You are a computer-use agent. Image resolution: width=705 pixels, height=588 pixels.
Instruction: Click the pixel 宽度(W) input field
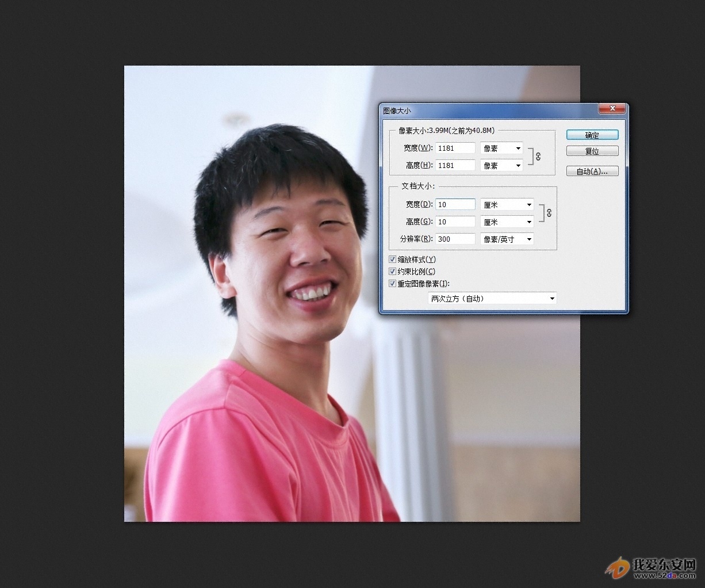(455, 148)
